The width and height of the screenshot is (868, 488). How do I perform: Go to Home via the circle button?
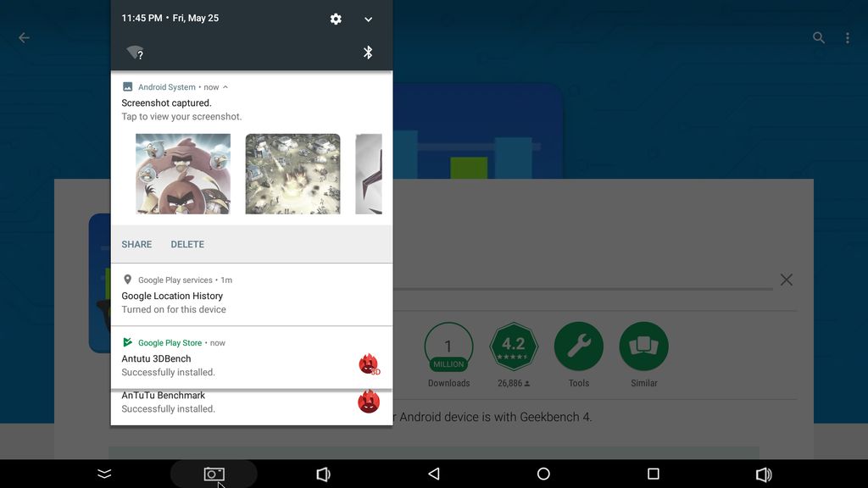click(x=543, y=474)
